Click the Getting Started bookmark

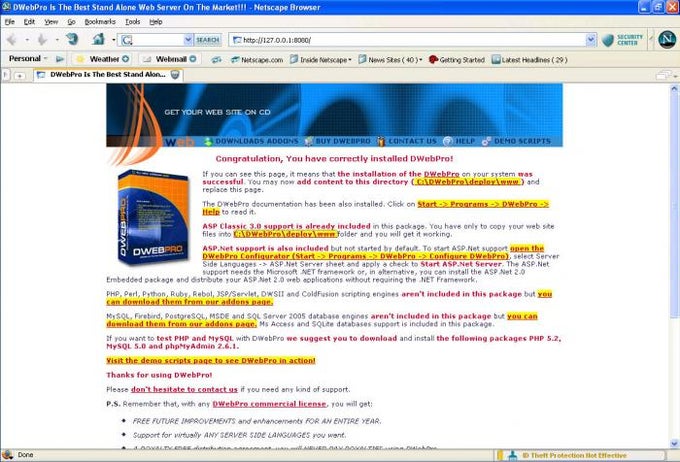(457, 60)
